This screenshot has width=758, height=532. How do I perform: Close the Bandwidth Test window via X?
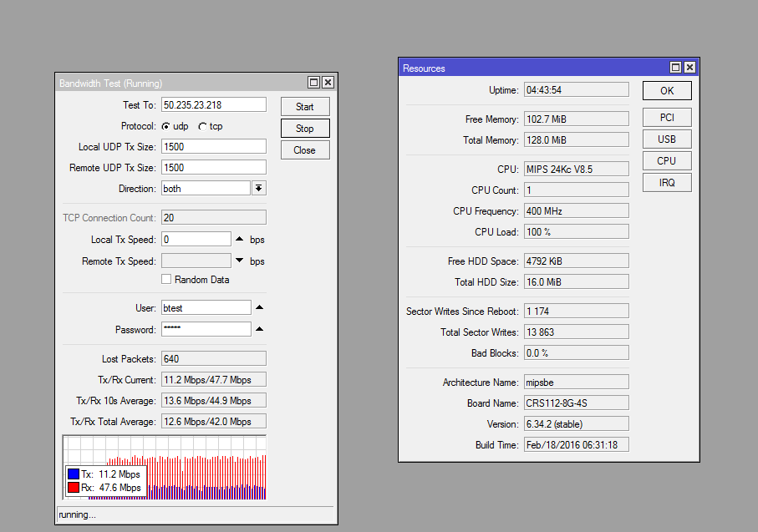pos(328,83)
